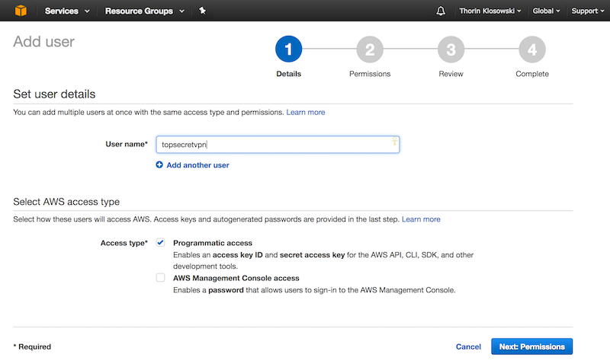Select step 2 Permissions circle
610x364 pixels.
tap(370, 49)
